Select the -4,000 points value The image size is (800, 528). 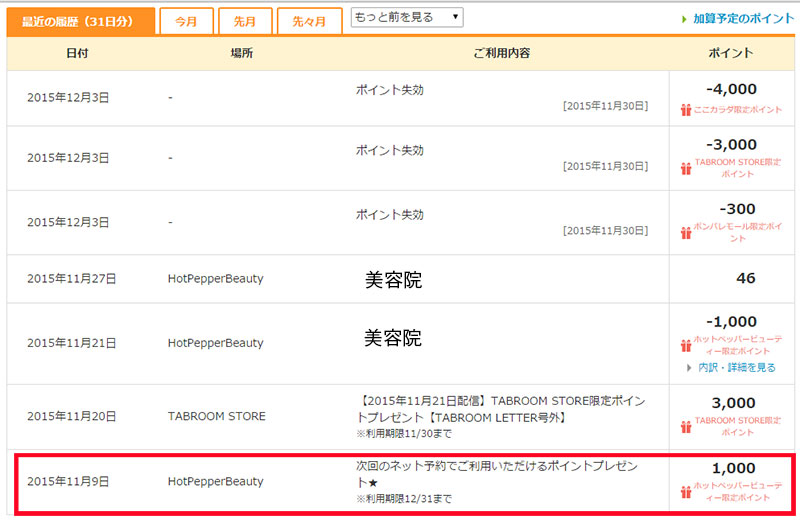click(x=732, y=89)
